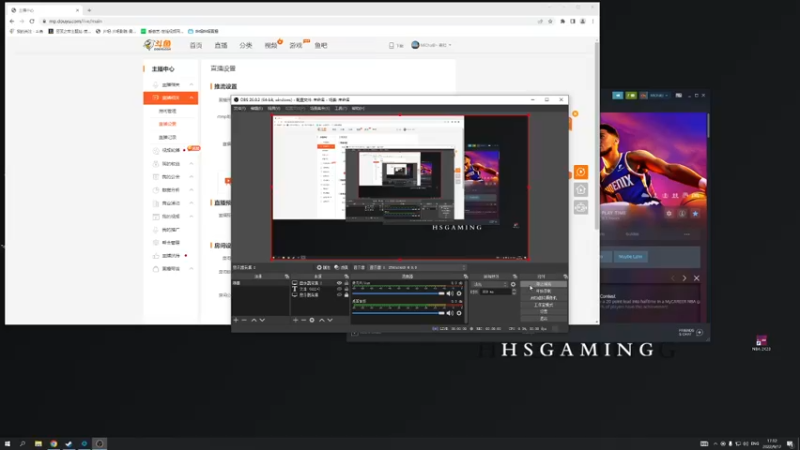Screen dimensions: 800x450
Task: Open game info icon in the Steam window
Action: click(682, 213)
